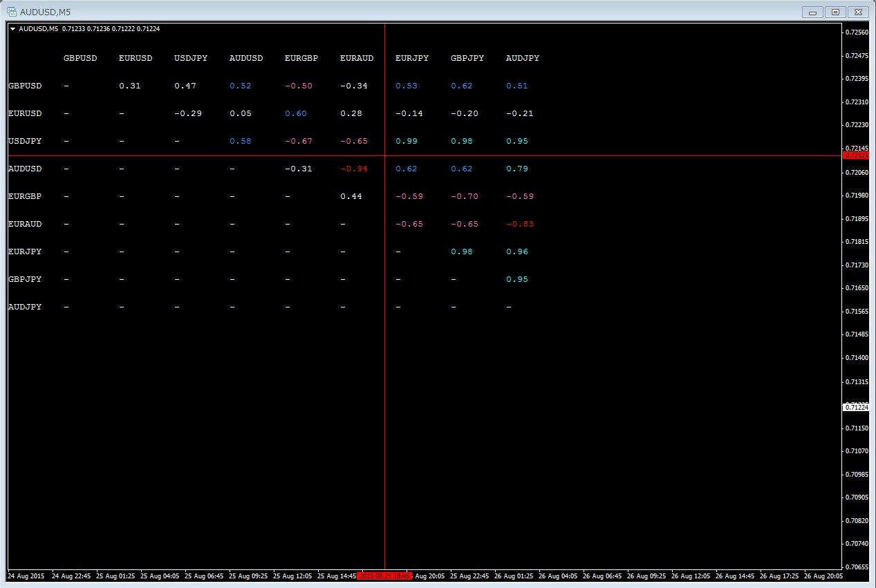Screen dimensions: 876x588
Task: Click the 0.28 correlation value
Action: click(351, 113)
